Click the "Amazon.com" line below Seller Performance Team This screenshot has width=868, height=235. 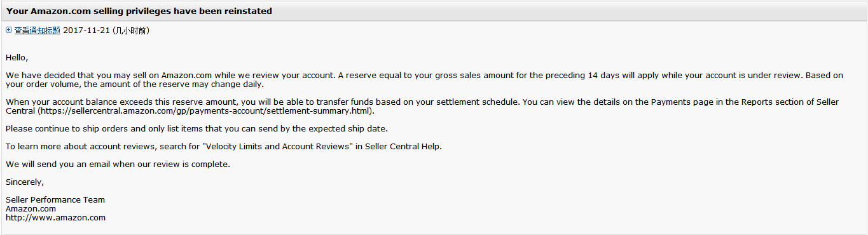[31, 209]
